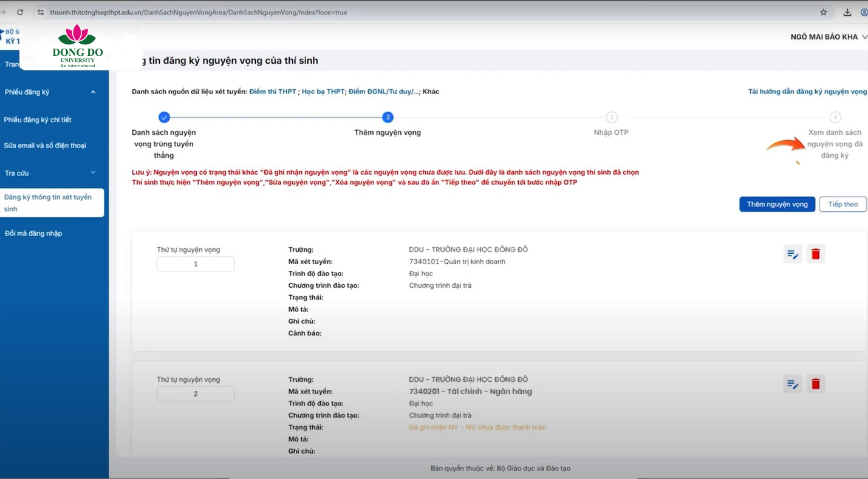This screenshot has width=868, height=479.
Task: Open the Điểm thi THPT link
Action: pyautogui.click(x=273, y=92)
